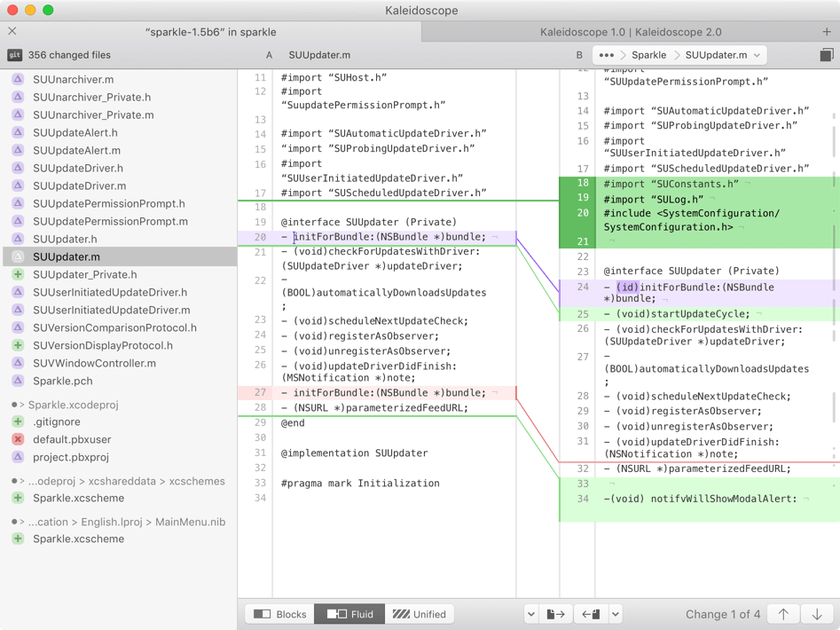Select the "sparkle-1.5b6" in sparkle tab
This screenshot has width=840, height=630.
point(211,32)
